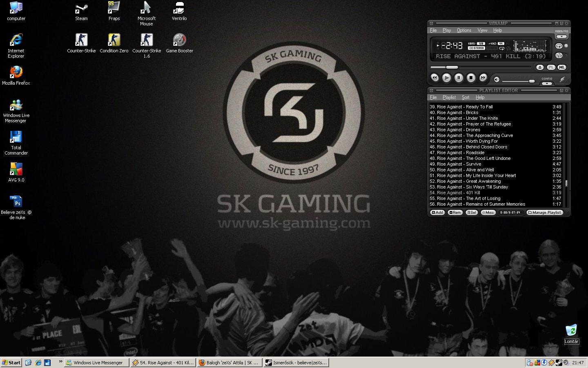Expand the VIDEO/VIS drawer arrow
This screenshot has height=368, width=588.
pos(562,37)
